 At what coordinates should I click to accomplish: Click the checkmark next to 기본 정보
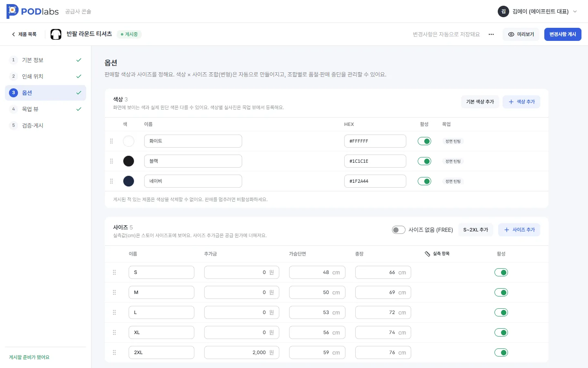click(79, 60)
